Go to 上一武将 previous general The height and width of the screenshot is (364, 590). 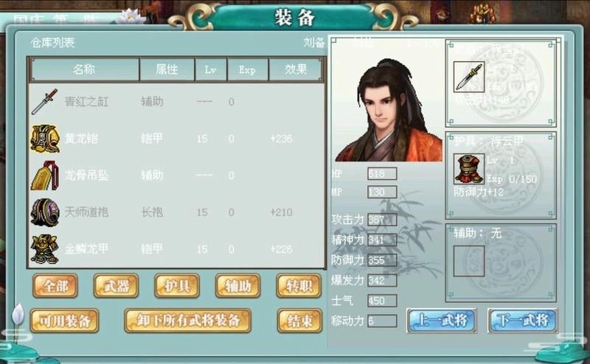442,321
